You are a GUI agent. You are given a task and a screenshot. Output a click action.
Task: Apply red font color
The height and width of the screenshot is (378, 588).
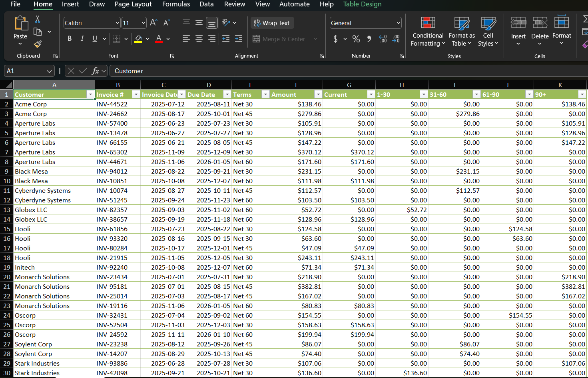[x=159, y=39]
